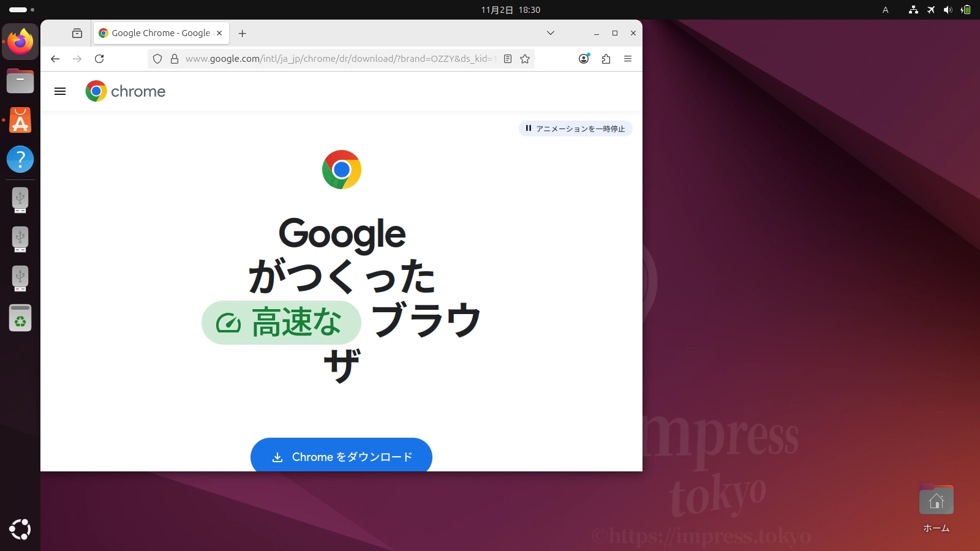Click the airplane mode status icon

(x=931, y=10)
